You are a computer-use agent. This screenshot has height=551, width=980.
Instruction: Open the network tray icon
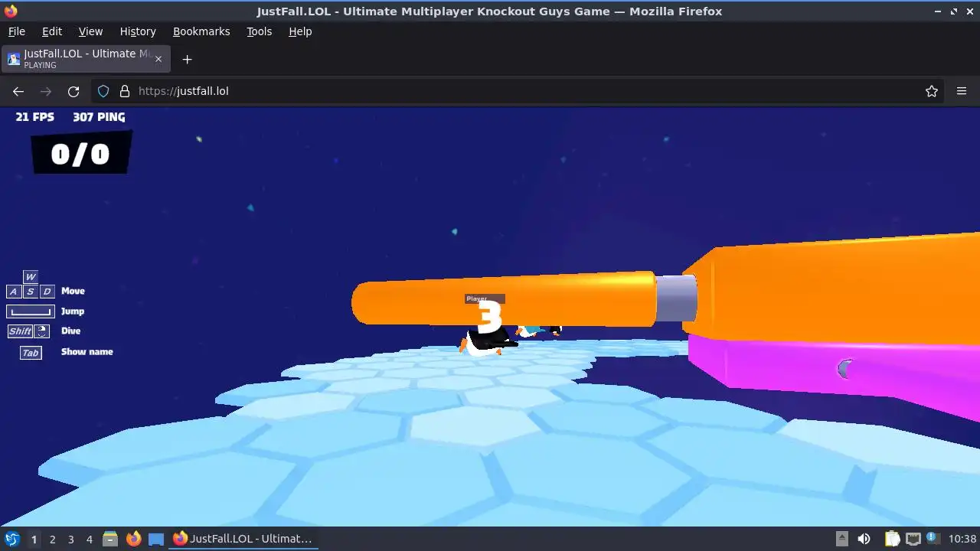pyautogui.click(x=913, y=539)
